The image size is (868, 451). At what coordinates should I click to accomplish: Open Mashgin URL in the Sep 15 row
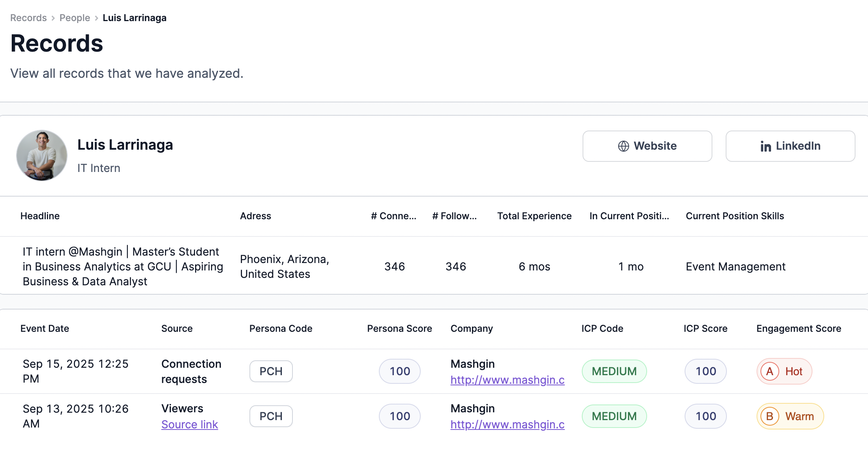507,380
